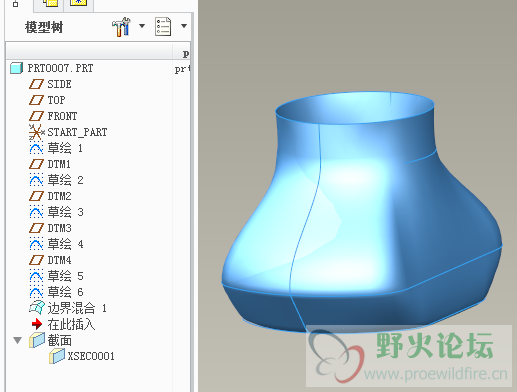Select the DTM4 datum plane icon
Image resolution: width=517 pixels, height=392 pixels.
[36, 260]
